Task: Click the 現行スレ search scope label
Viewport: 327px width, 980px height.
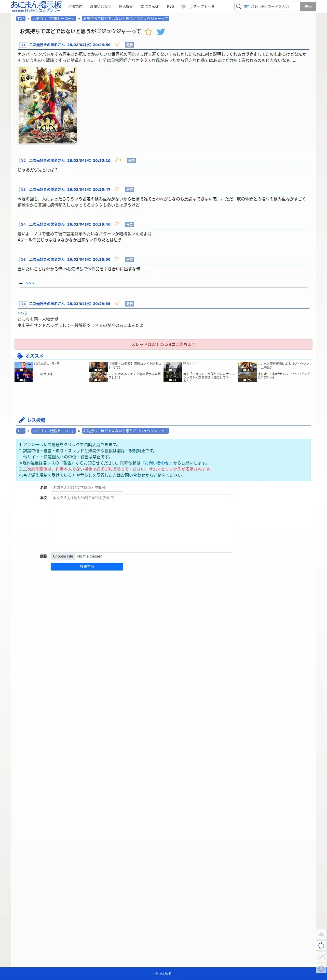Action: coord(251,6)
